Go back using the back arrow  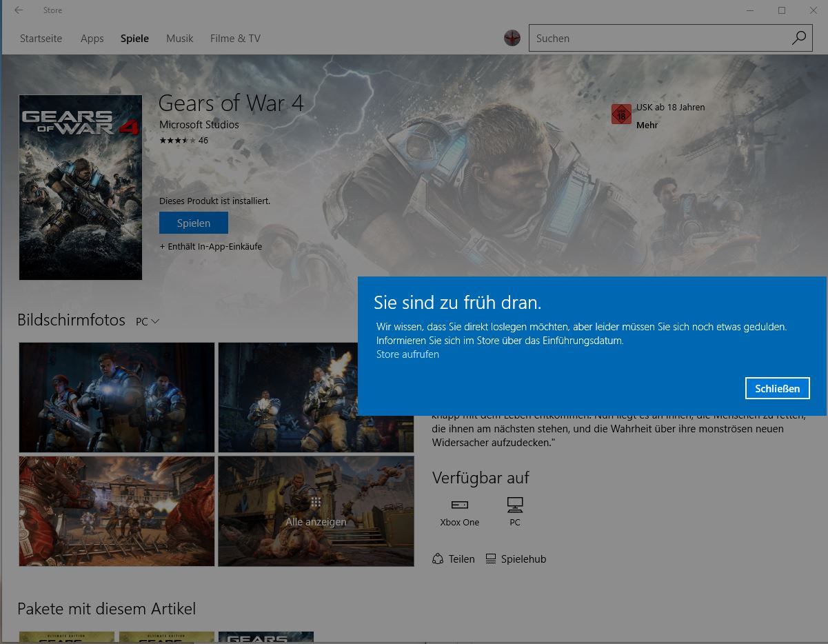[x=19, y=10]
